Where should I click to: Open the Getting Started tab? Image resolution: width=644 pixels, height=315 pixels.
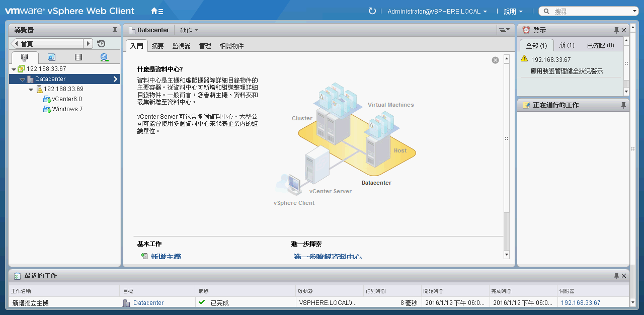point(137,45)
